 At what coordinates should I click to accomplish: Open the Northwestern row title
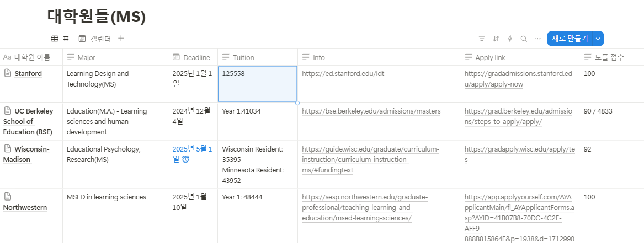25,207
